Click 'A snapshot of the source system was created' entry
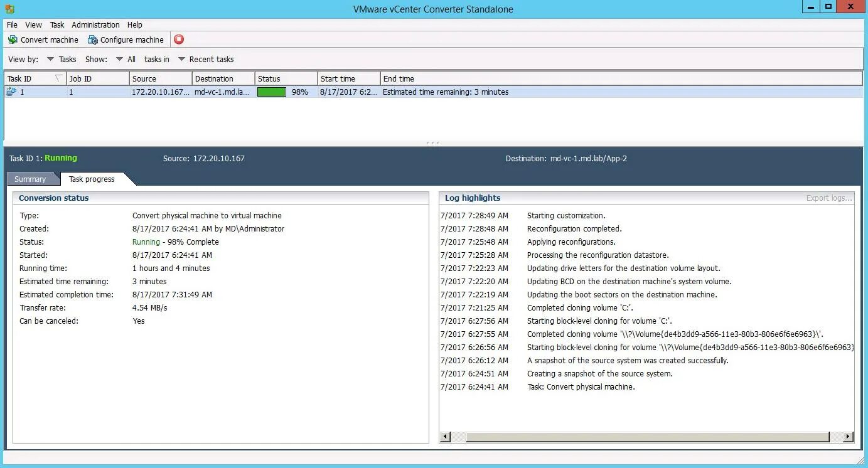This screenshot has height=468, width=868. pos(628,361)
